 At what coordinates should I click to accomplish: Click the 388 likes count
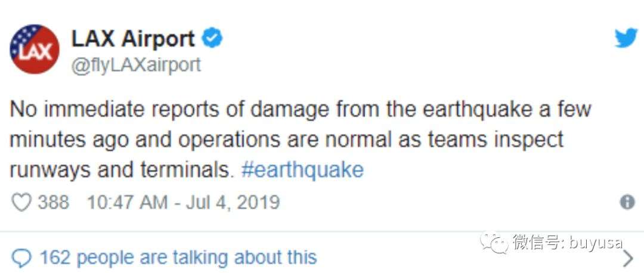54,203
